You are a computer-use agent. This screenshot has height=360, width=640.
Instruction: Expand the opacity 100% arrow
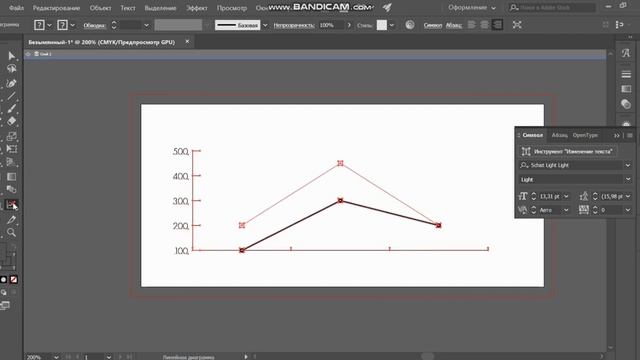coord(349,25)
